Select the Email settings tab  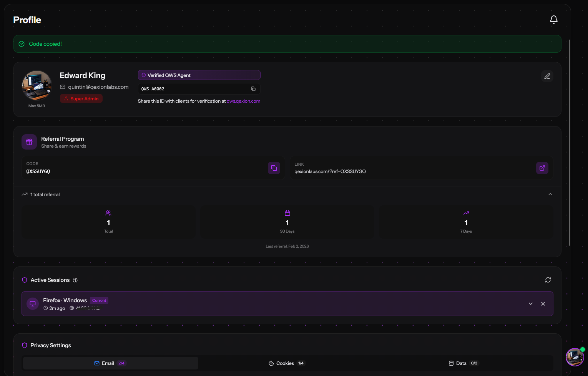(x=110, y=363)
